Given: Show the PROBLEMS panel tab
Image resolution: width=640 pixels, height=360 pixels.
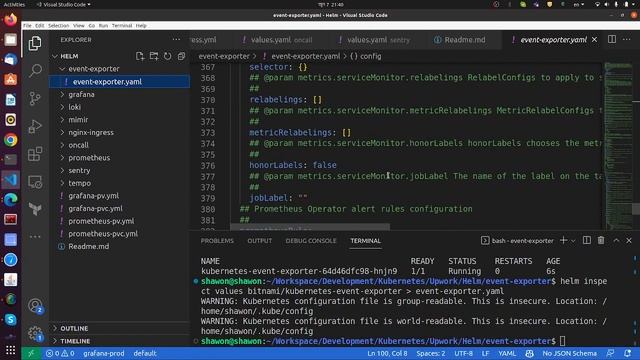Looking at the screenshot, I should pyautogui.click(x=217, y=241).
